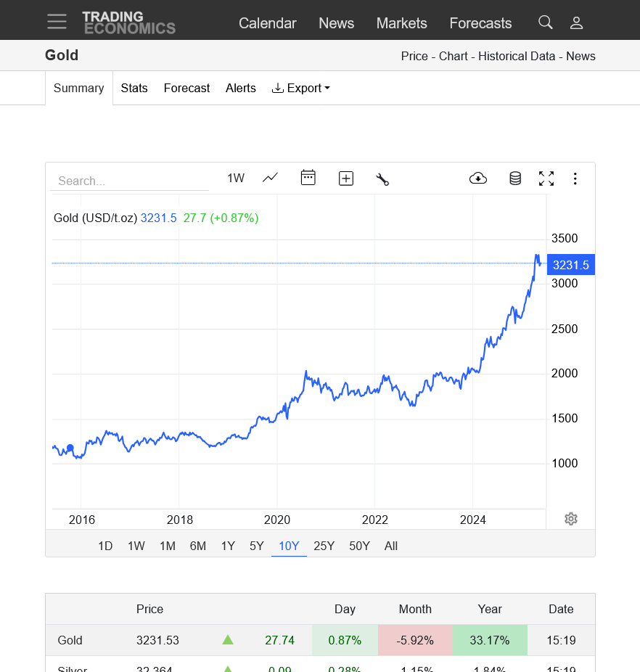This screenshot has height=672, width=640.
Task: Expand the Export dropdown
Action: click(x=300, y=88)
